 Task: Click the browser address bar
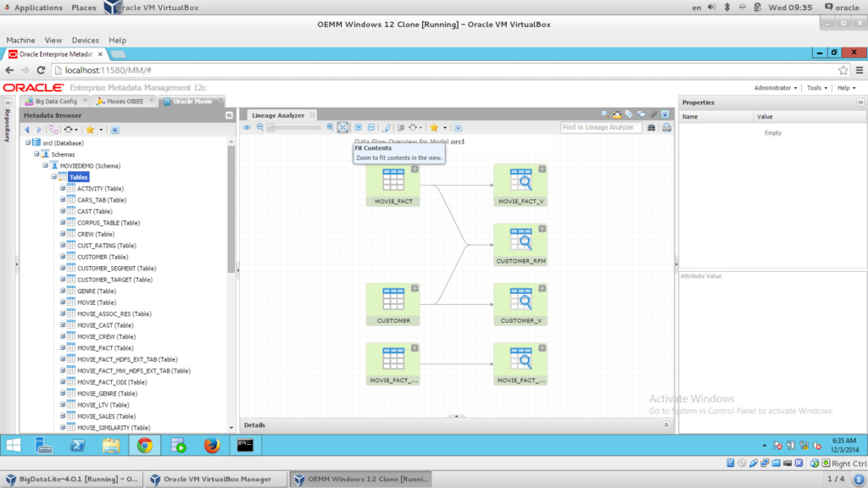pyautogui.click(x=446, y=70)
